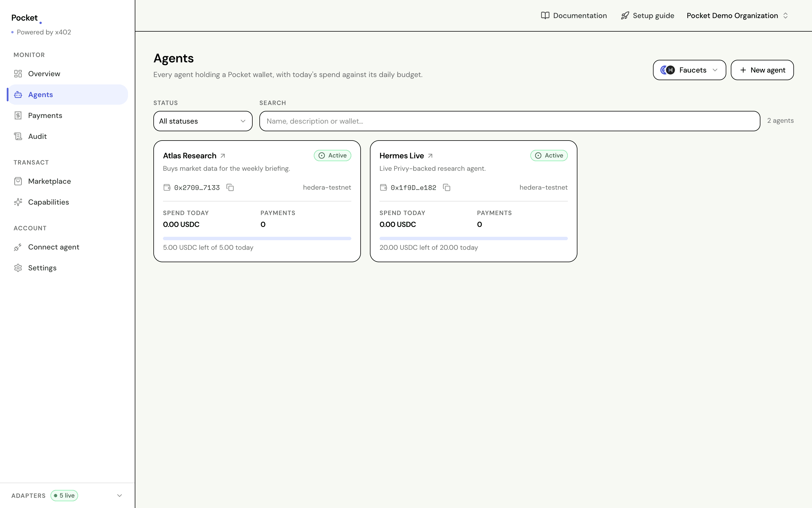Click the Agents robot icon
812x508 pixels.
(x=18, y=95)
